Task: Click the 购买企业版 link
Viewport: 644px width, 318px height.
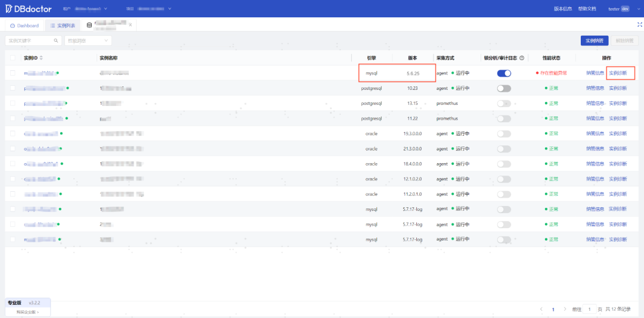Action: click(28, 312)
